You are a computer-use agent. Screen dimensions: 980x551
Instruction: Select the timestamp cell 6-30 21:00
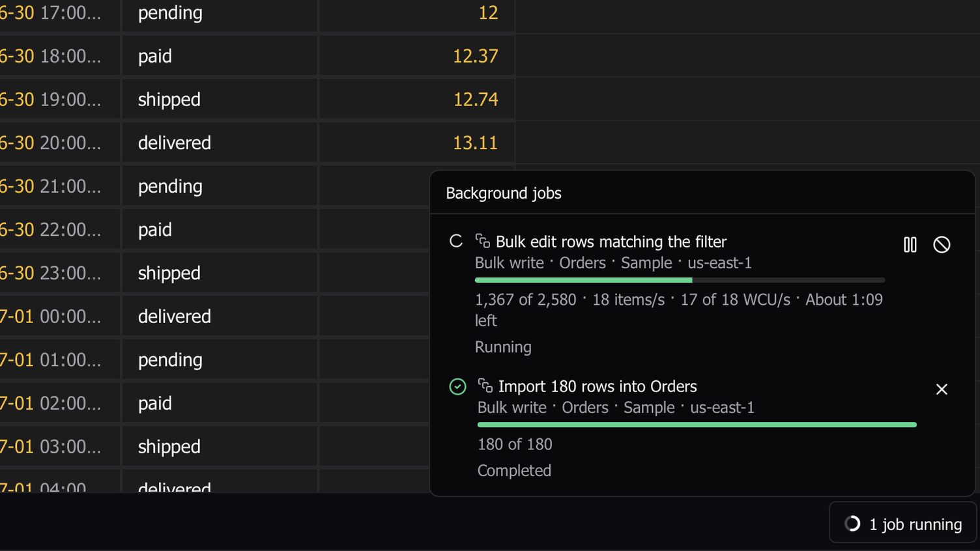point(60,186)
